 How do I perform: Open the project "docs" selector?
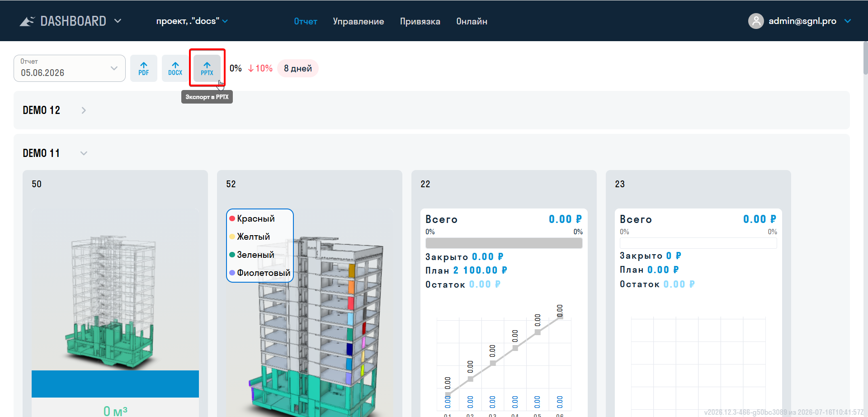[x=192, y=21]
